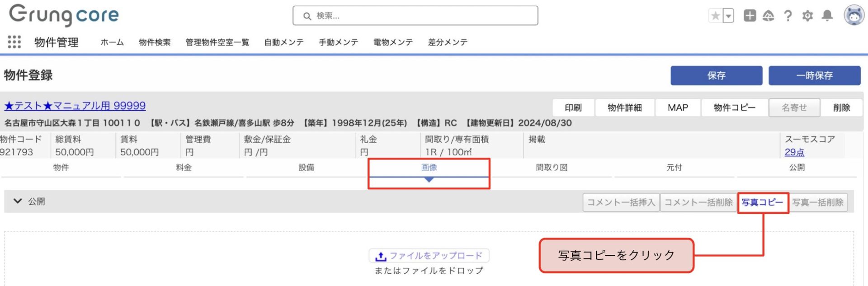Click the favorites star icon

(x=715, y=16)
